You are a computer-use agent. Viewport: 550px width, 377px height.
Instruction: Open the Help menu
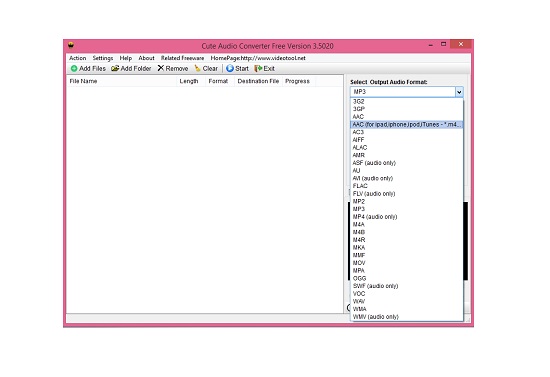126,58
